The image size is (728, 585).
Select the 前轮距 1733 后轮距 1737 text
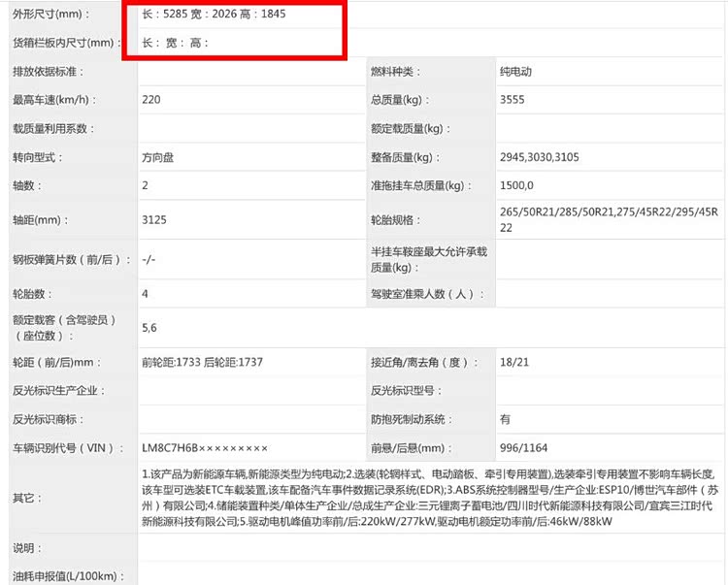pos(202,362)
